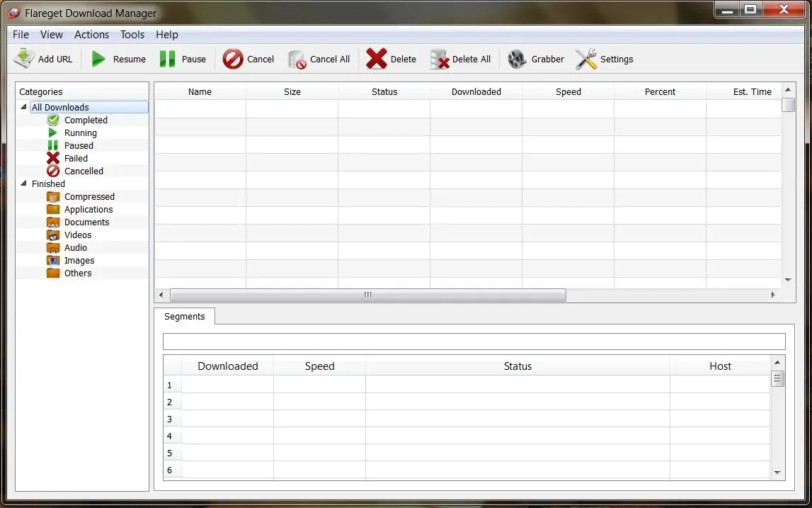Image resolution: width=812 pixels, height=508 pixels.
Task: Click Status header in Segments table
Action: (518, 366)
